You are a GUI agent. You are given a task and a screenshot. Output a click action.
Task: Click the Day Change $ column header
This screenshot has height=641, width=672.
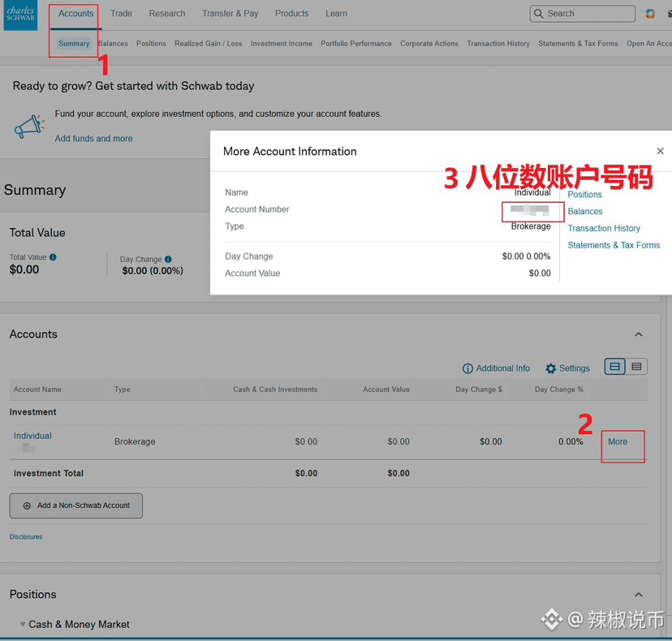pos(479,389)
